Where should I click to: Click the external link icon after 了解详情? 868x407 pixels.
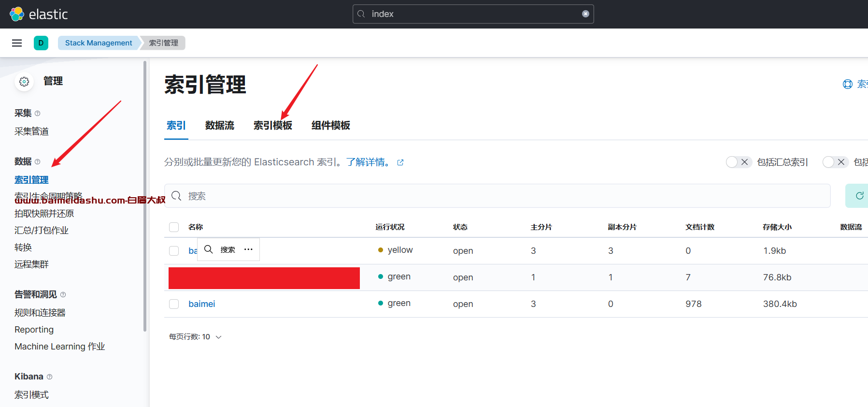[400, 162]
